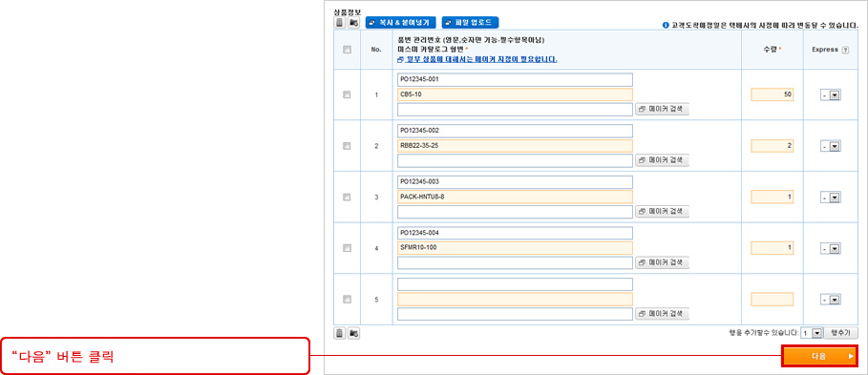This screenshot has width=868, height=375.
Task: Click the PACK-HNTU8-8 part number field
Action: tap(515, 197)
